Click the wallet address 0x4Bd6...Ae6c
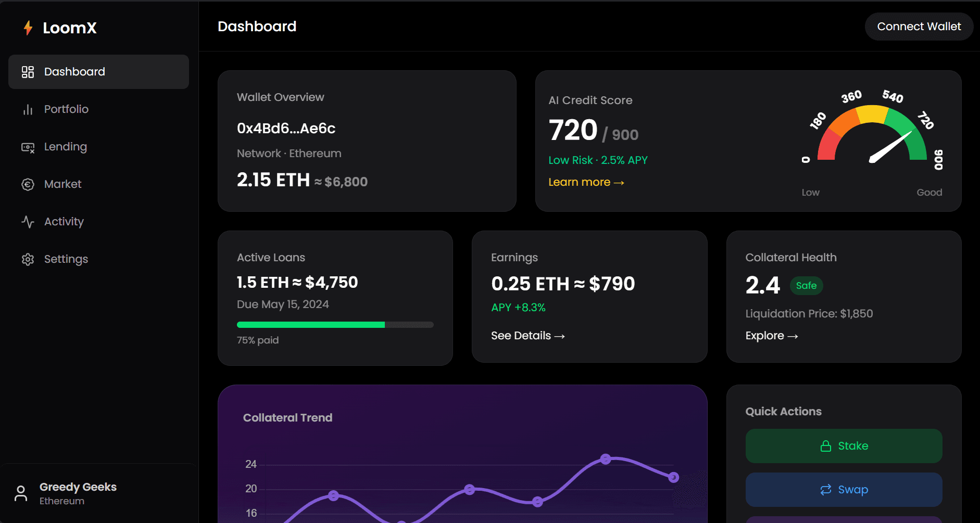Image resolution: width=980 pixels, height=523 pixels. [286, 129]
